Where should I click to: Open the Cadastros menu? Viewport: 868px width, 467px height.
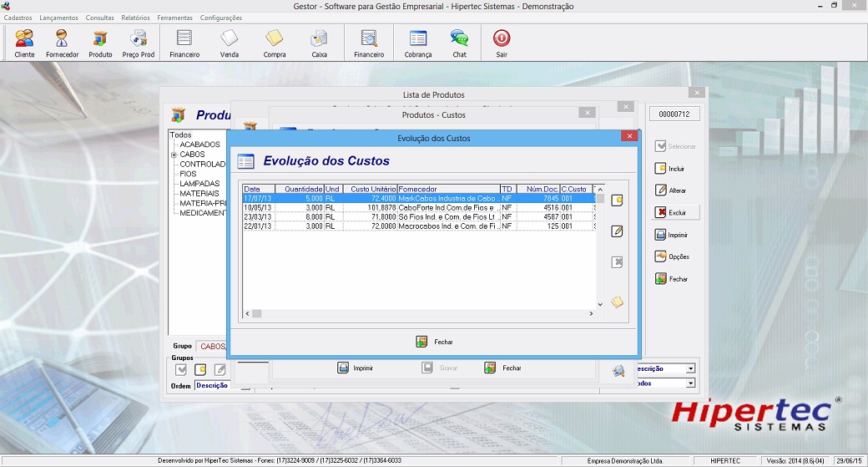18,18
